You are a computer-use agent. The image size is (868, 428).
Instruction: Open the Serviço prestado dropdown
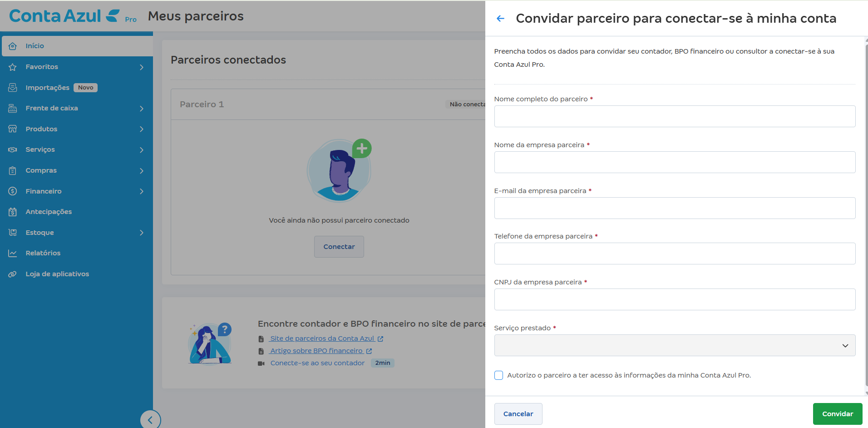(x=675, y=345)
